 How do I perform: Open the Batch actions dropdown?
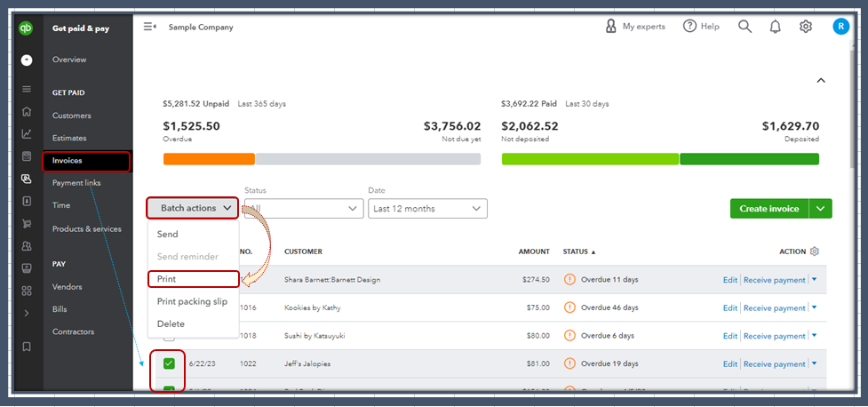pyautogui.click(x=193, y=208)
